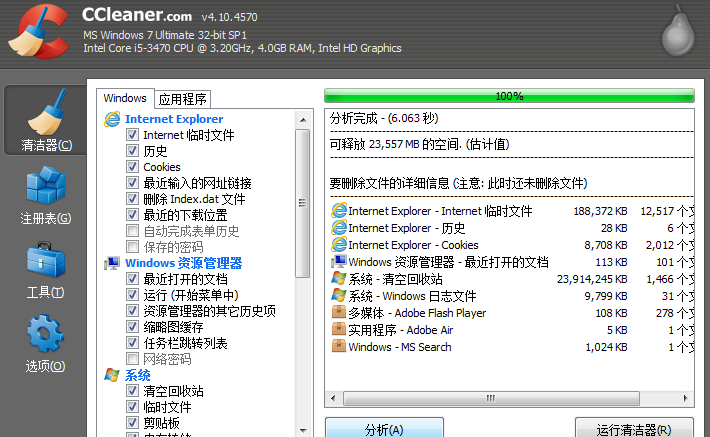Click the Windows flag icon of 清空回收站 result row

339,279
